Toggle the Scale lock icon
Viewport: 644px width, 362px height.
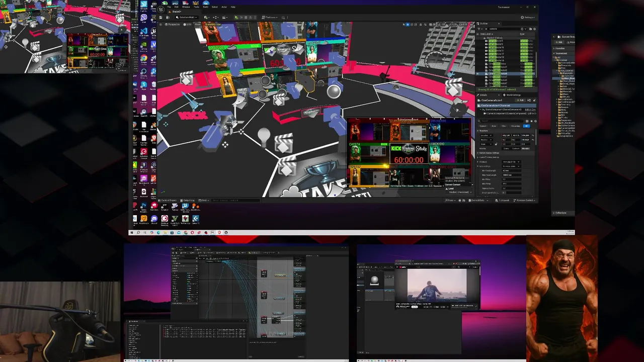click(496, 144)
